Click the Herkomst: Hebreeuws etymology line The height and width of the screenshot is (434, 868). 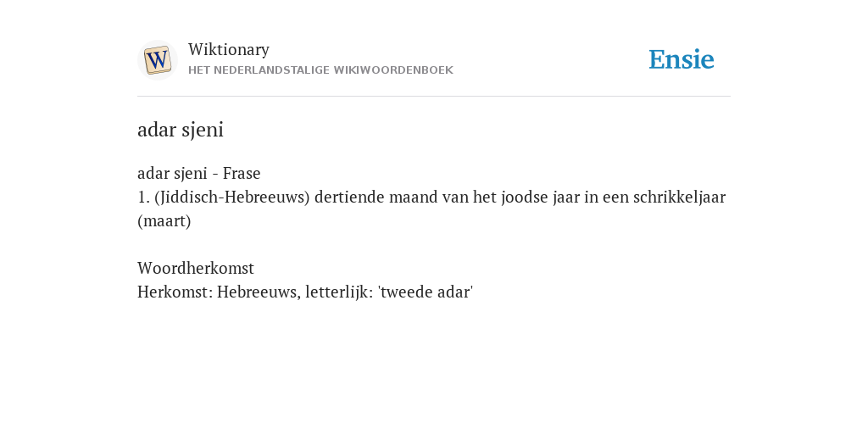coord(305,292)
